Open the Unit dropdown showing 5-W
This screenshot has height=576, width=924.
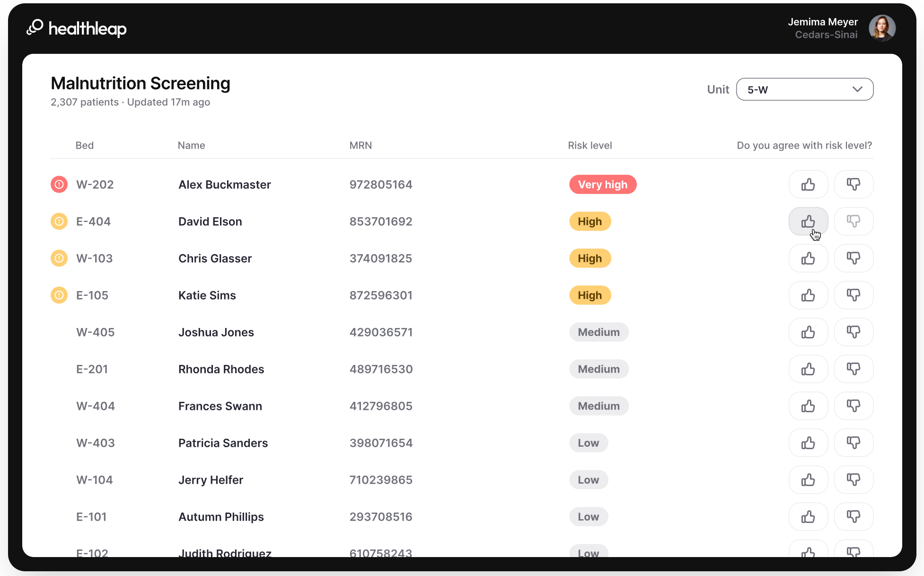point(805,89)
